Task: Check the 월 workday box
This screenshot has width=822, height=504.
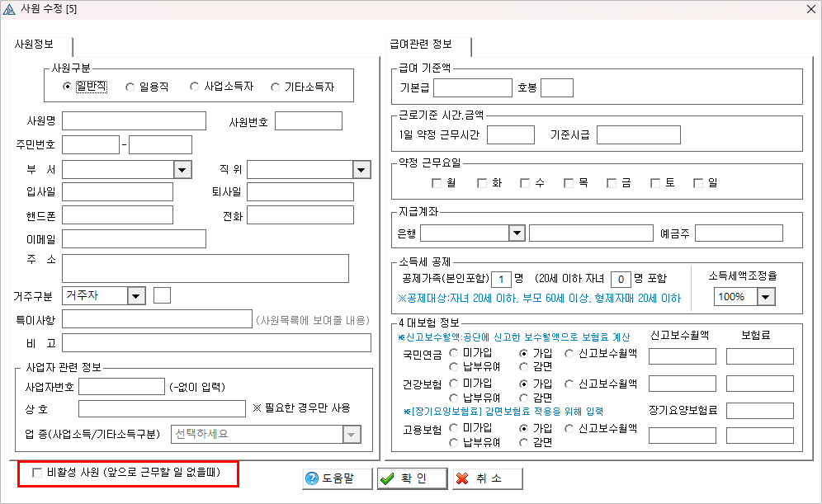Action: click(x=437, y=183)
